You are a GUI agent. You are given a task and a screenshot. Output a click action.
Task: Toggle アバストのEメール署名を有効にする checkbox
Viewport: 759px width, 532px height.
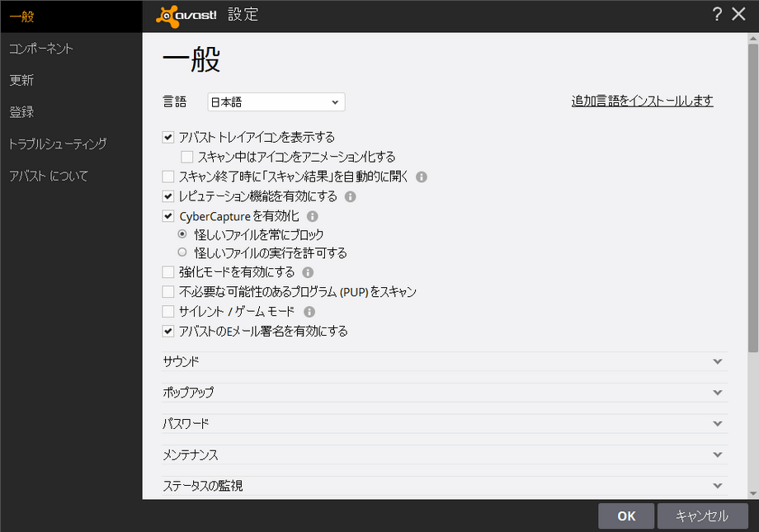pos(168,332)
